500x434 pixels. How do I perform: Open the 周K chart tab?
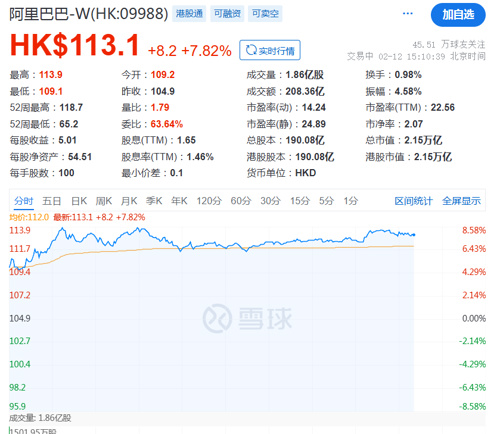[x=104, y=201]
